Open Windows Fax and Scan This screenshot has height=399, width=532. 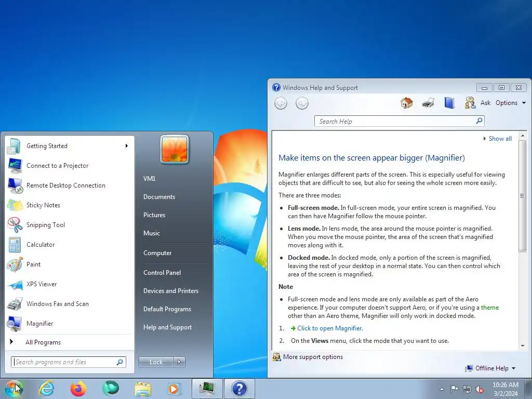tap(70, 303)
